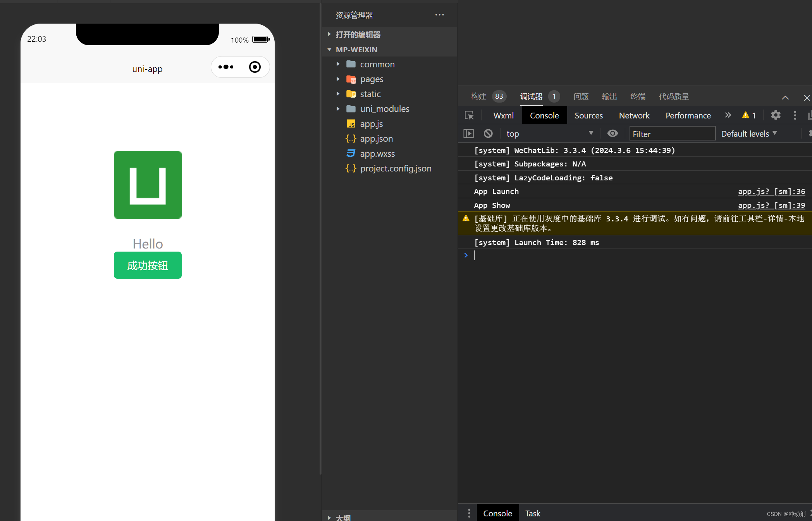Expand the pages folder
The image size is (812, 521).
(x=372, y=79)
